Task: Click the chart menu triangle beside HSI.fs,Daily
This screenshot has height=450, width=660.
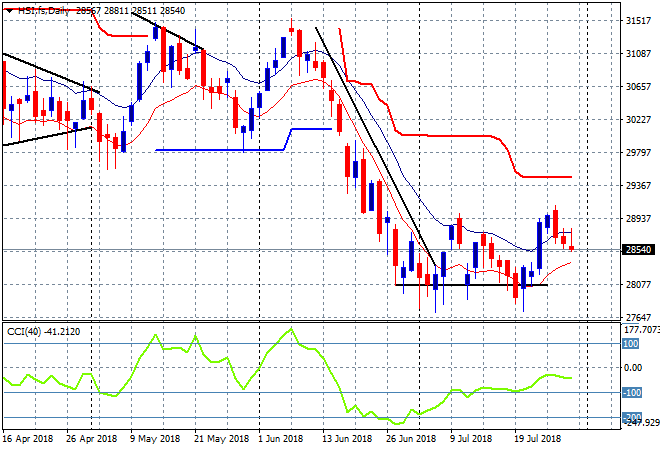Action: tap(9, 11)
